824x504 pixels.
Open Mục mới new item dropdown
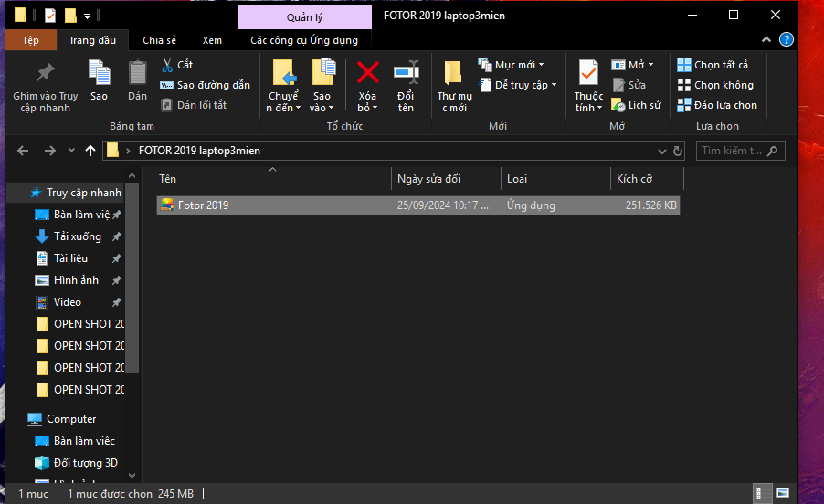point(511,65)
